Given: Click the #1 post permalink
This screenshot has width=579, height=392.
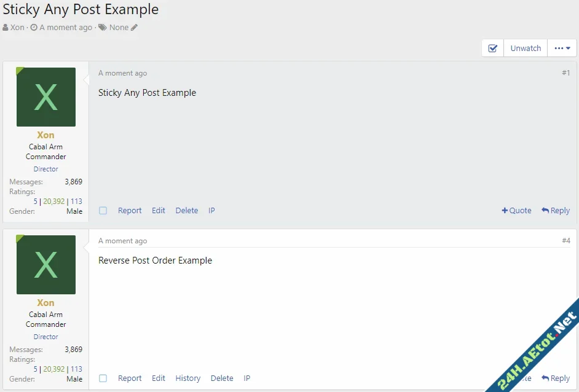Looking at the screenshot, I should point(565,73).
